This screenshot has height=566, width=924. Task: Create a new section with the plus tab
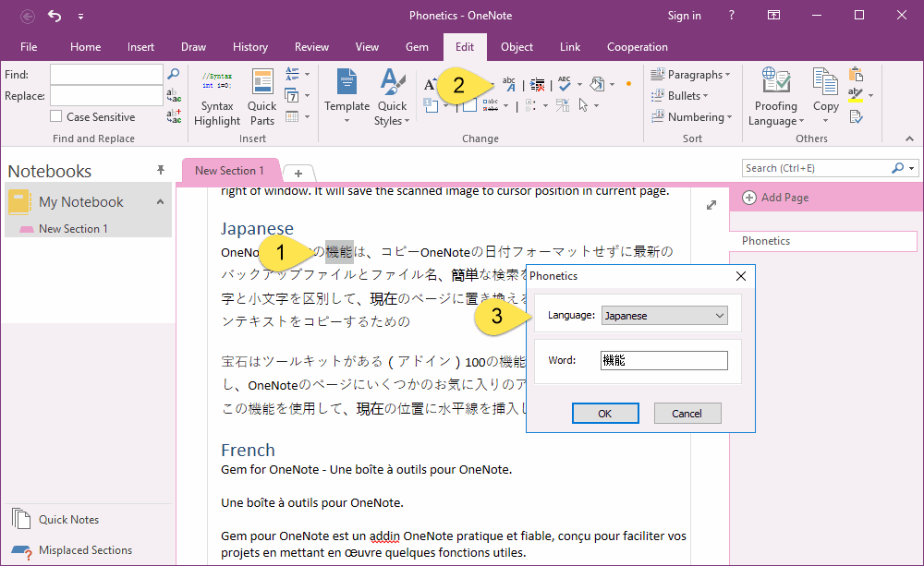coord(298,174)
